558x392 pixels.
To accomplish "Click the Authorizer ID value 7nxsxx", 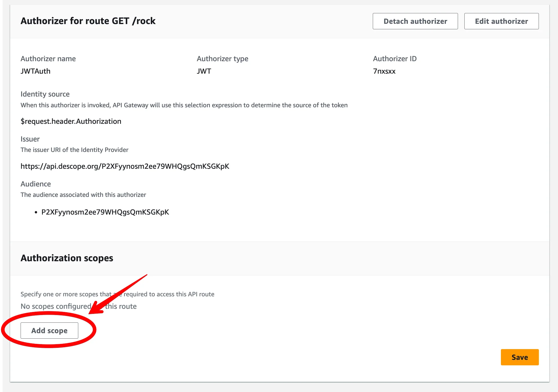I will pos(384,71).
